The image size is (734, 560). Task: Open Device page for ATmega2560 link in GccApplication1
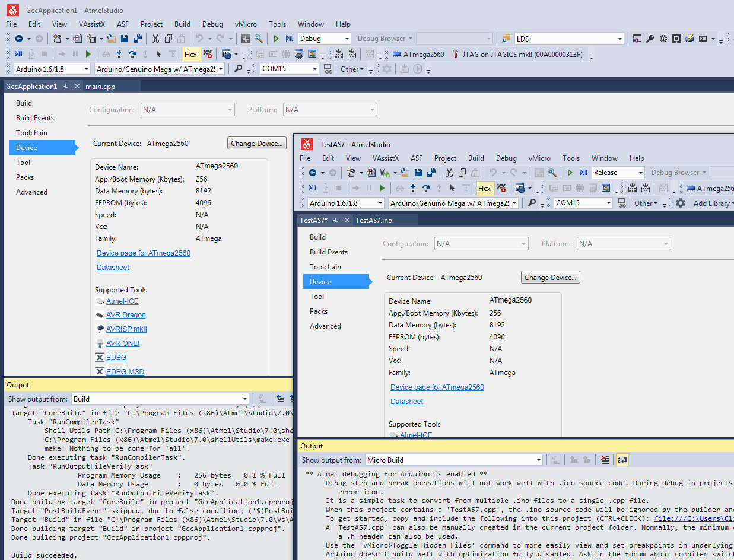pos(144,253)
